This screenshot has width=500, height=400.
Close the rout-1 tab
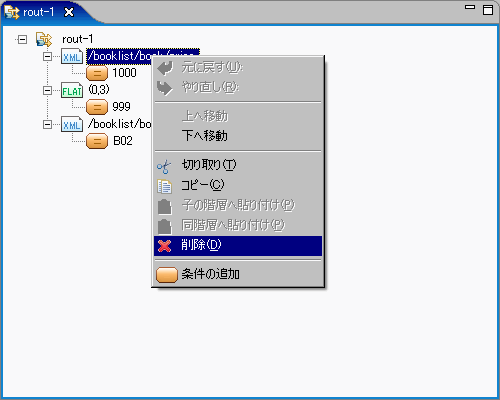69,12
